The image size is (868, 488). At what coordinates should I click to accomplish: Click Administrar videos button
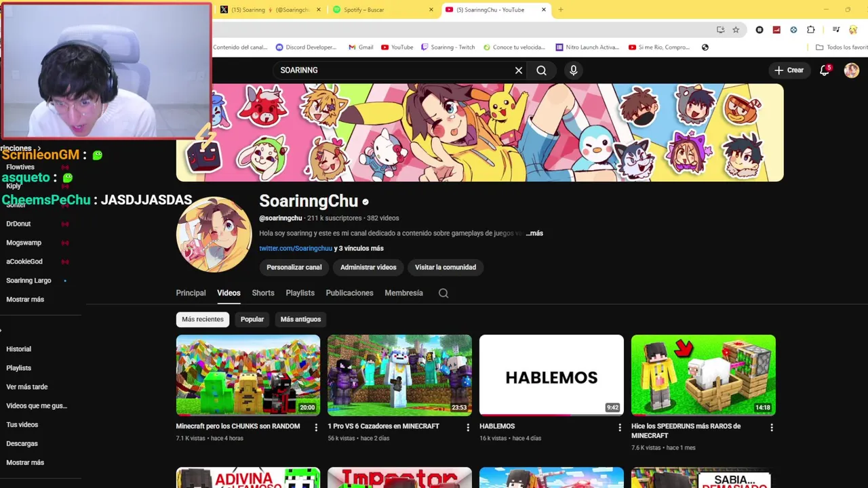point(368,267)
